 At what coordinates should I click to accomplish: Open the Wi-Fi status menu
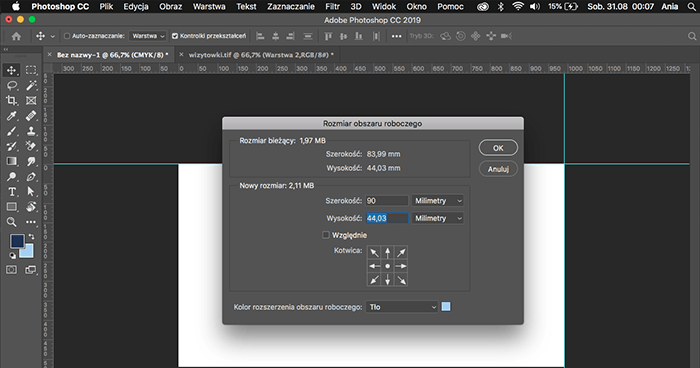point(517,7)
